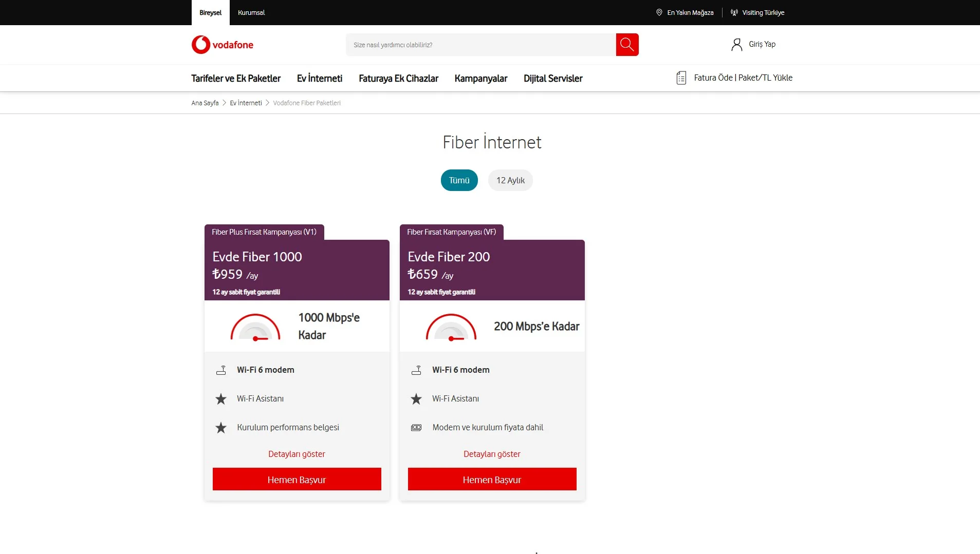Click Hemen Başvur for Evde Fiber 1000
Image resolution: width=980 pixels, height=554 pixels.
point(297,479)
